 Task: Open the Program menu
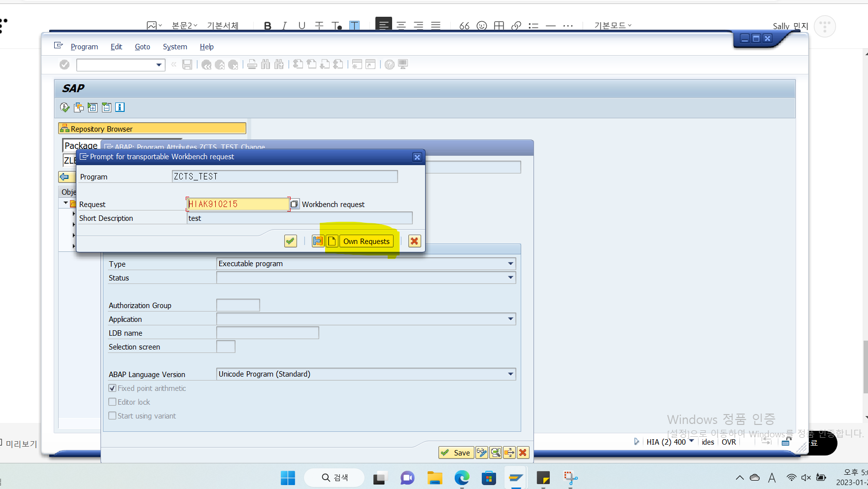[x=84, y=47]
